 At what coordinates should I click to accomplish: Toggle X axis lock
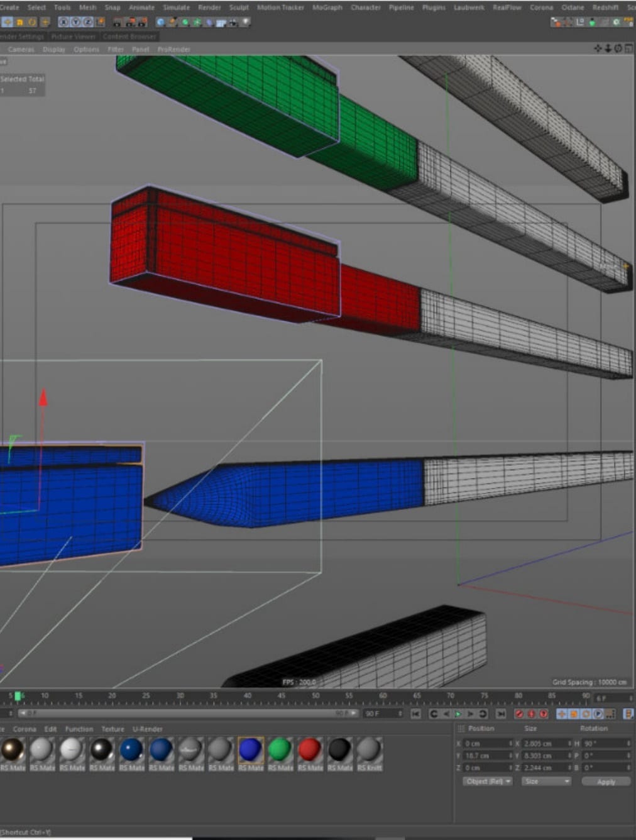63,22
